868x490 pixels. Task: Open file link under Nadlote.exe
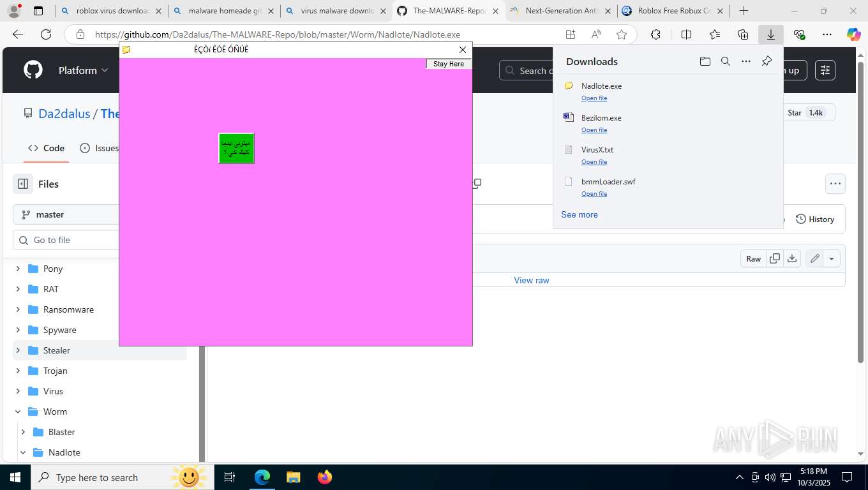594,98
